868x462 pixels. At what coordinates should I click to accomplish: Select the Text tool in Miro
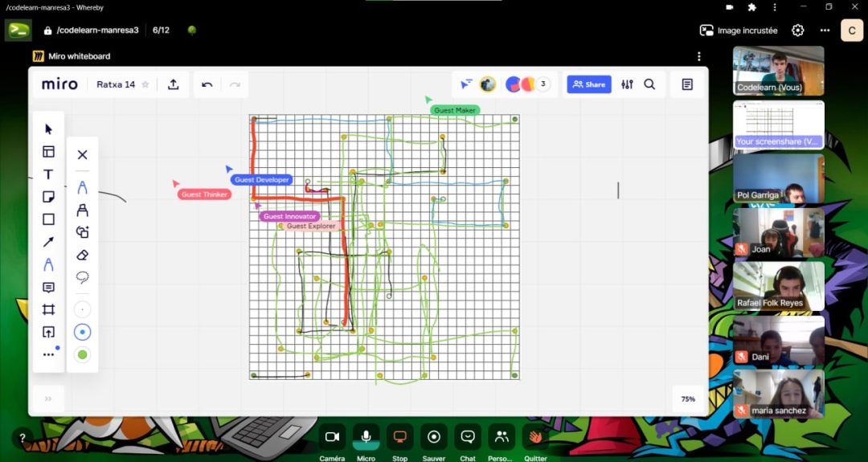pos(49,174)
